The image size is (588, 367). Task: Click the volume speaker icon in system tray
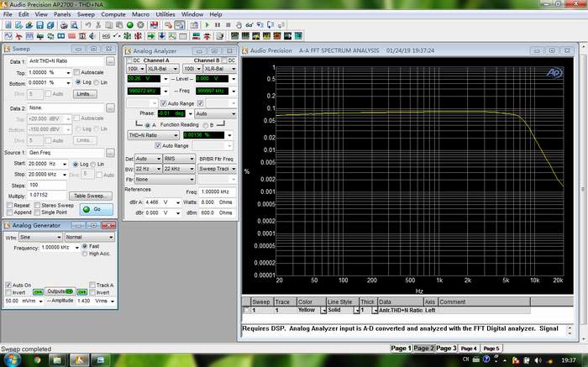(538, 360)
